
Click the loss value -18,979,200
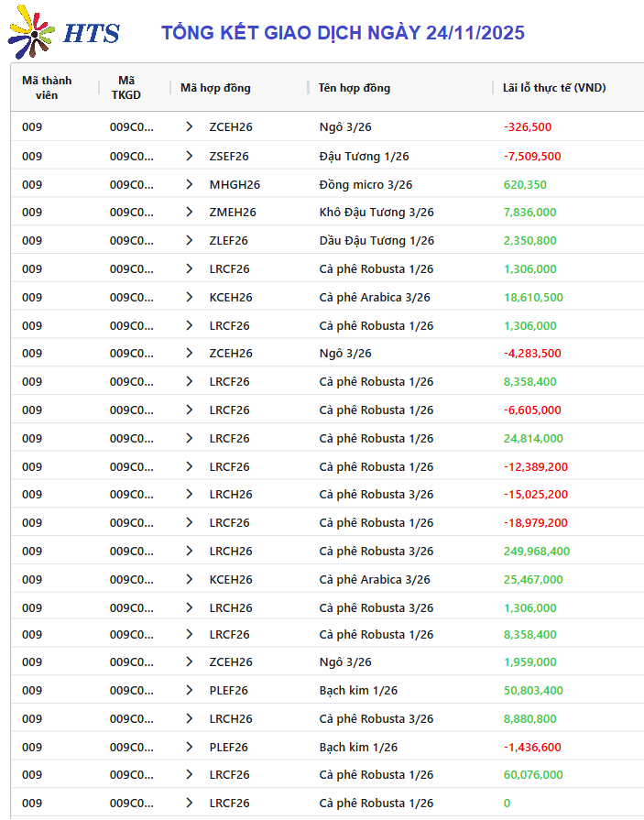(535, 523)
